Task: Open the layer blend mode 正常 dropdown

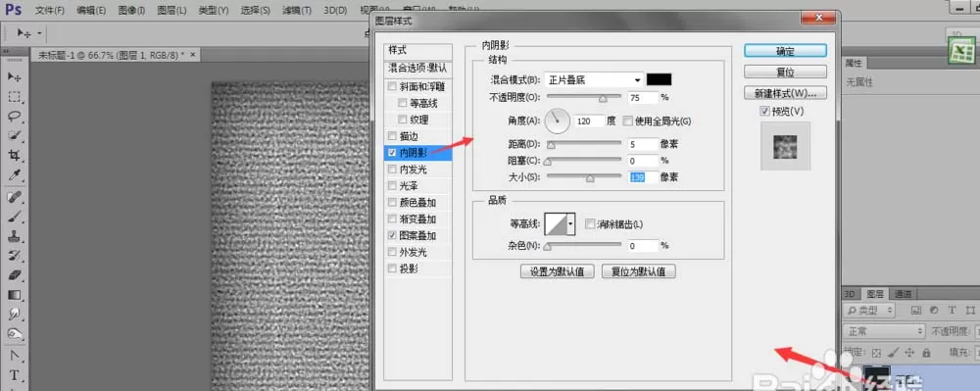Action: click(x=884, y=331)
